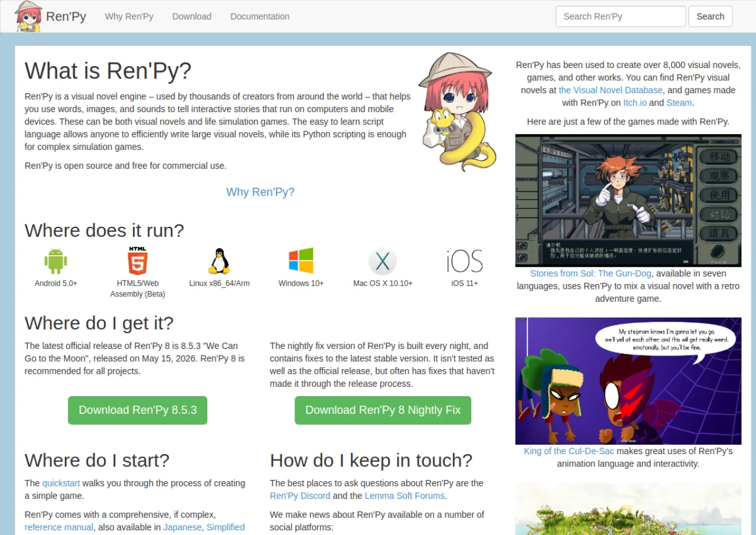Image resolution: width=756 pixels, height=535 pixels.
Task: Open the Simplified Chinese manual link
Action: pos(226,527)
